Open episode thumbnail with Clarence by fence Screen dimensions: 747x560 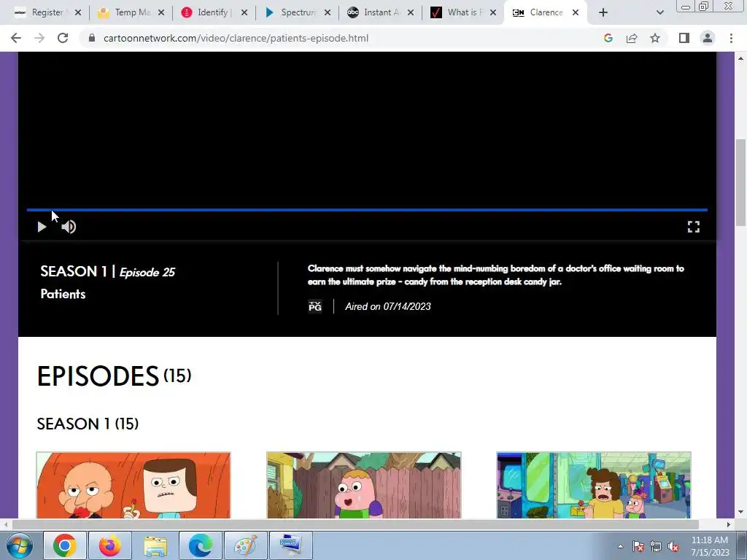tap(364, 485)
